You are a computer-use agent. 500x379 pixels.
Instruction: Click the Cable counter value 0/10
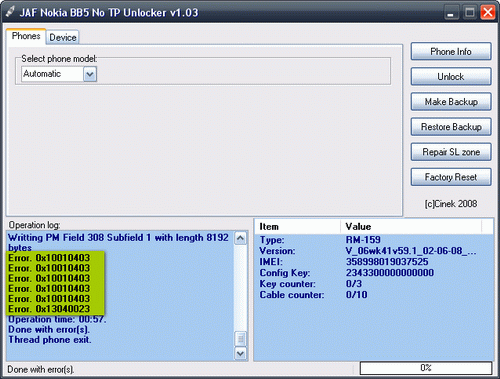point(356,295)
